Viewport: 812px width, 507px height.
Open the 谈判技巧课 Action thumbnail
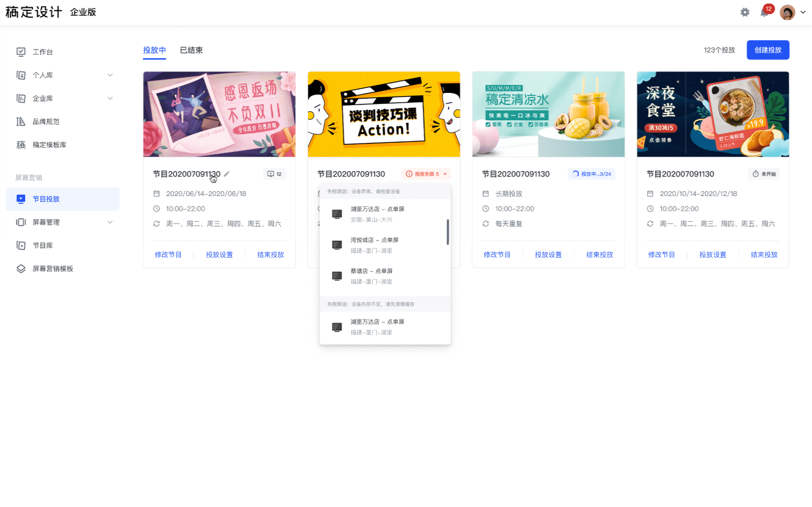384,114
